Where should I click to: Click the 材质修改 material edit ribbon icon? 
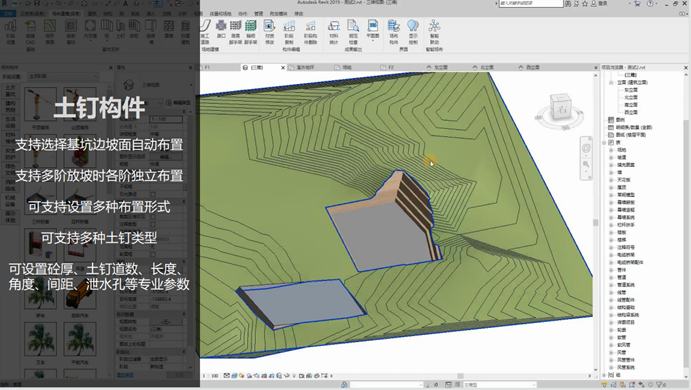[x=269, y=32]
